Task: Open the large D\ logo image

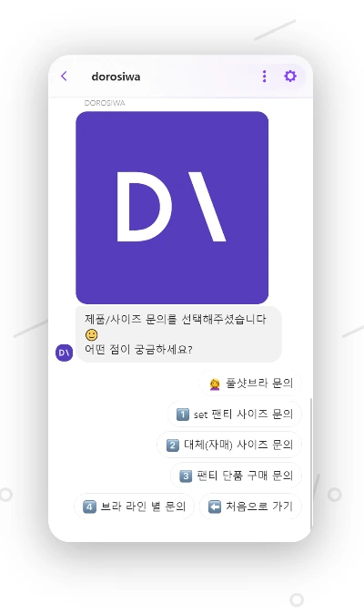Action: pos(172,208)
